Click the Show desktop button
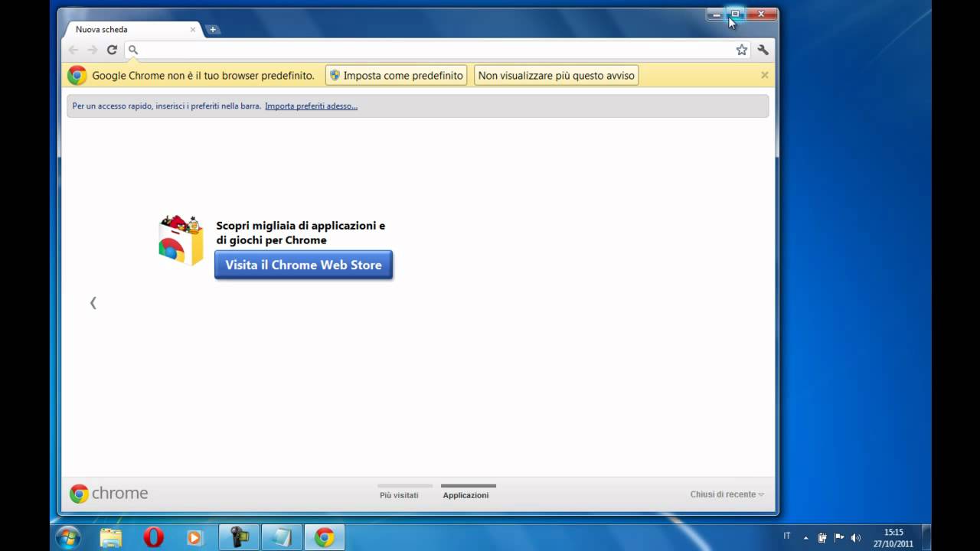This screenshot has height=551, width=980. tap(927, 537)
